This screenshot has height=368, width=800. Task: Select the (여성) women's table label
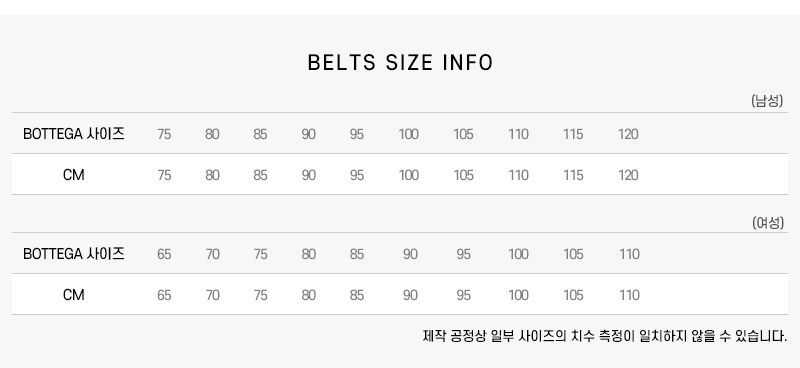pos(767,223)
